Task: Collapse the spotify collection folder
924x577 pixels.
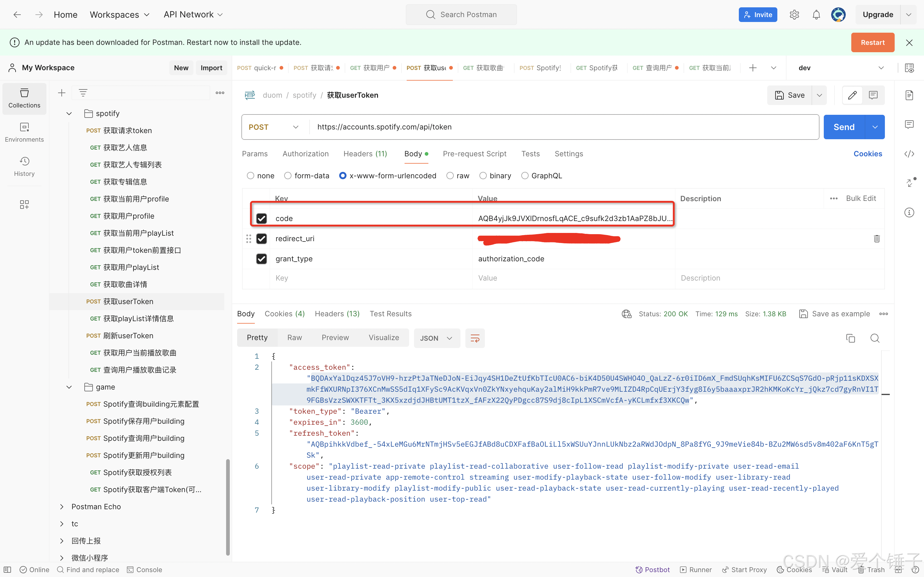Action: [69, 113]
